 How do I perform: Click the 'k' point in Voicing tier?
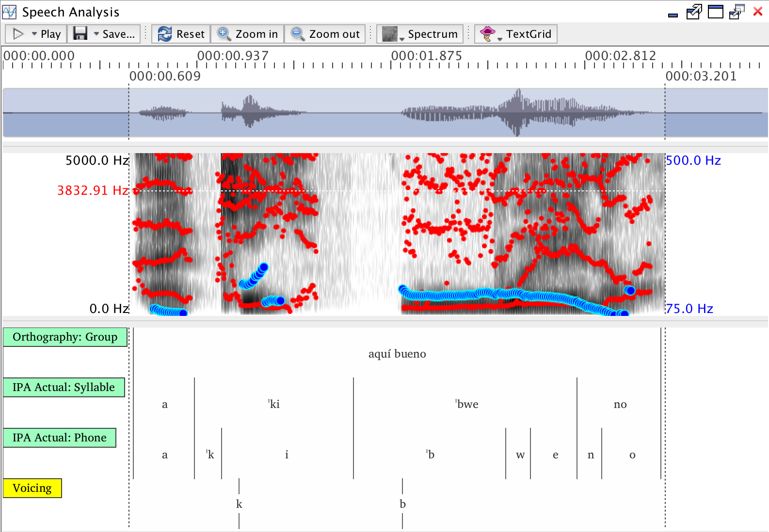[239, 504]
